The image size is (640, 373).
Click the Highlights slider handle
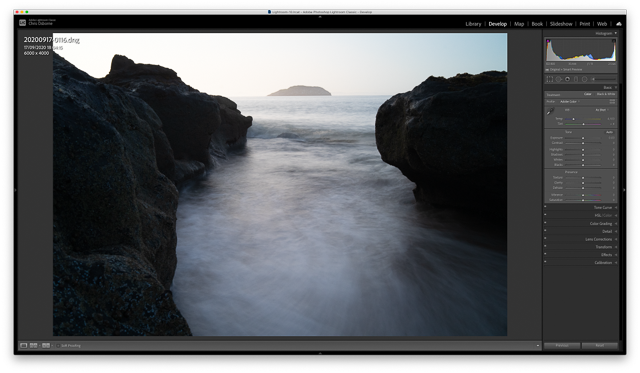[583, 150]
